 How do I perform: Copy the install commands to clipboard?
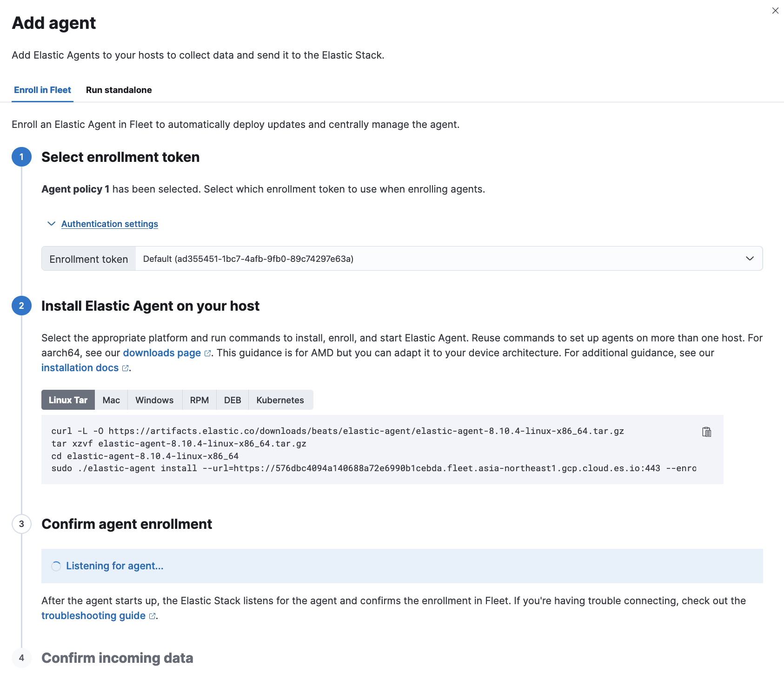[x=706, y=432]
